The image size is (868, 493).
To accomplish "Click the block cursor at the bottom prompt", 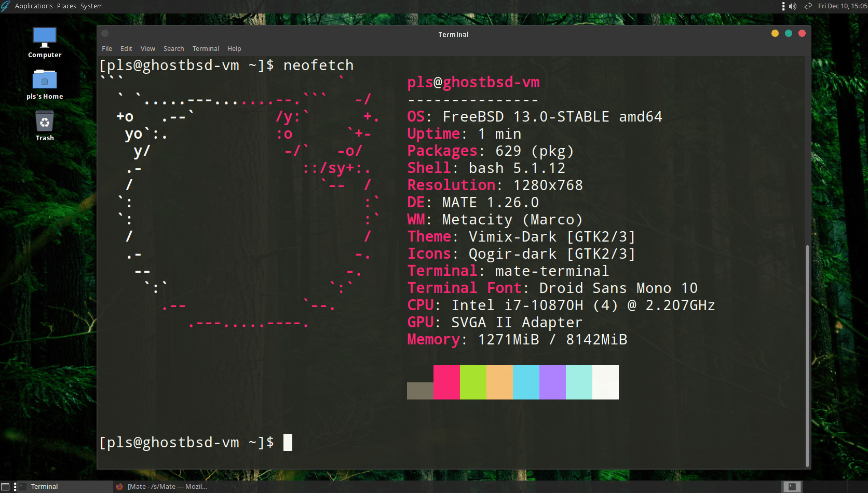I will point(288,442).
